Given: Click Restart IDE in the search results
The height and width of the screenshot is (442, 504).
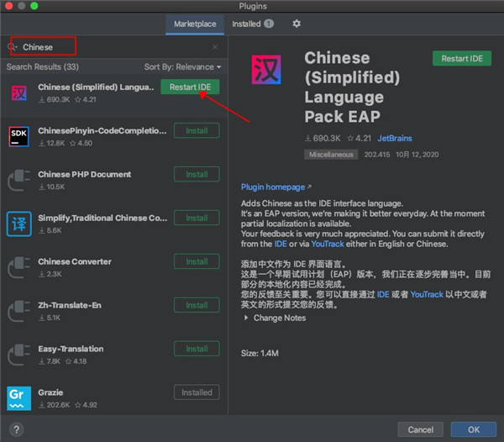Looking at the screenshot, I should (190, 87).
